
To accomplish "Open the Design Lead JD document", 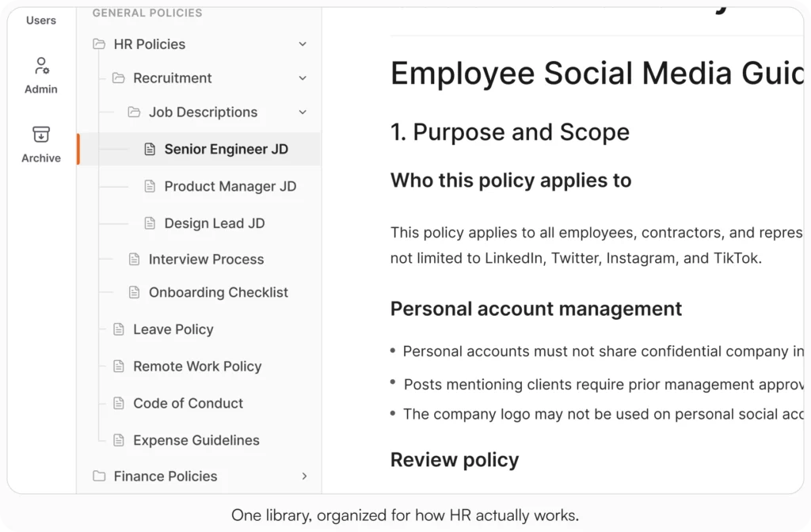I will (x=214, y=223).
